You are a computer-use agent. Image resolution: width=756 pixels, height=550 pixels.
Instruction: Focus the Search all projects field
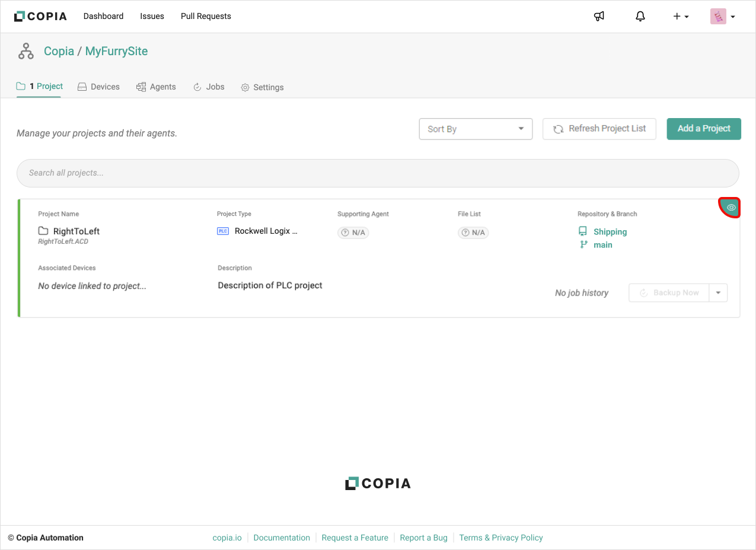tap(378, 173)
